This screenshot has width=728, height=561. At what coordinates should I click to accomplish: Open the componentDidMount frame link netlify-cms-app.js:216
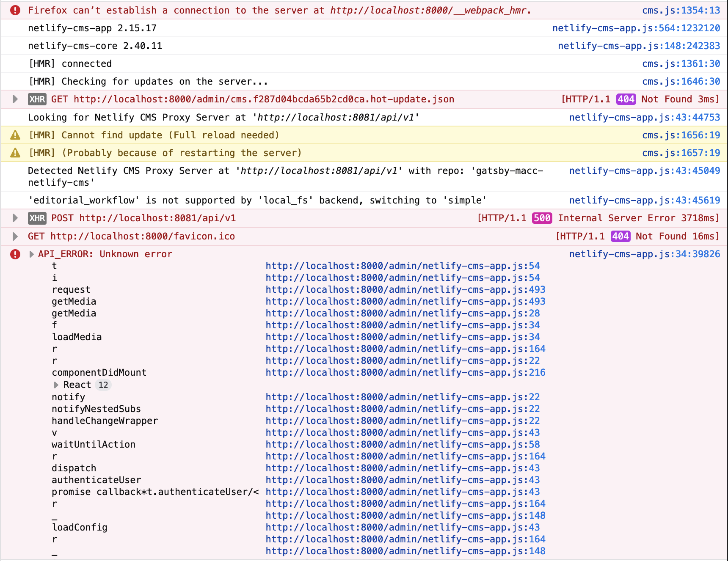(x=405, y=373)
